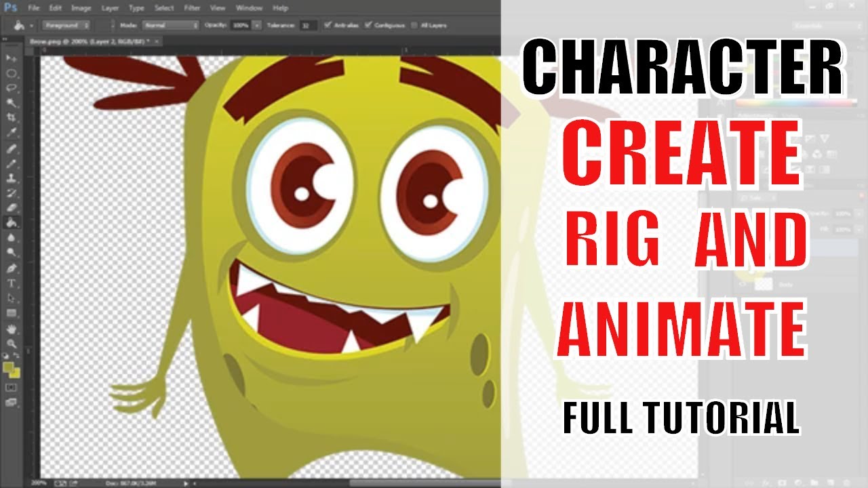Click the Opacity 100% field
The width and height of the screenshot is (868, 488).
click(241, 25)
